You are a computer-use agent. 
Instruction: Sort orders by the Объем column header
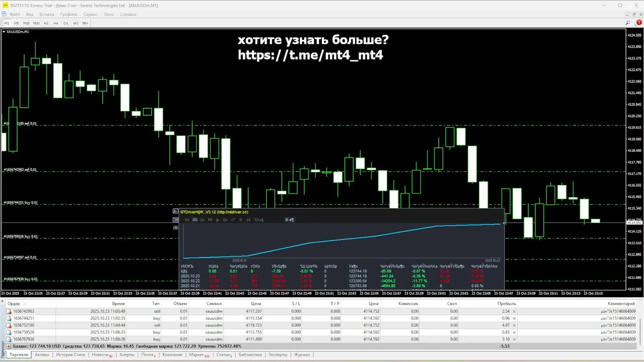(x=175, y=304)
